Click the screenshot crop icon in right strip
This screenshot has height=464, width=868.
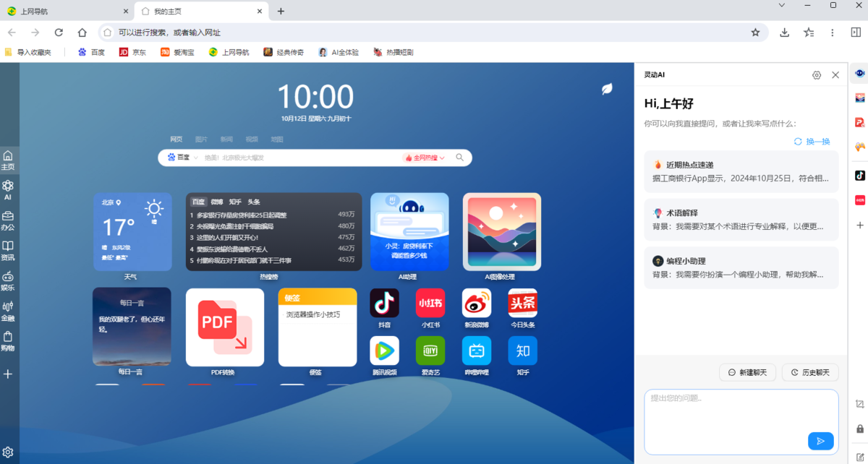tap(860, 404)
